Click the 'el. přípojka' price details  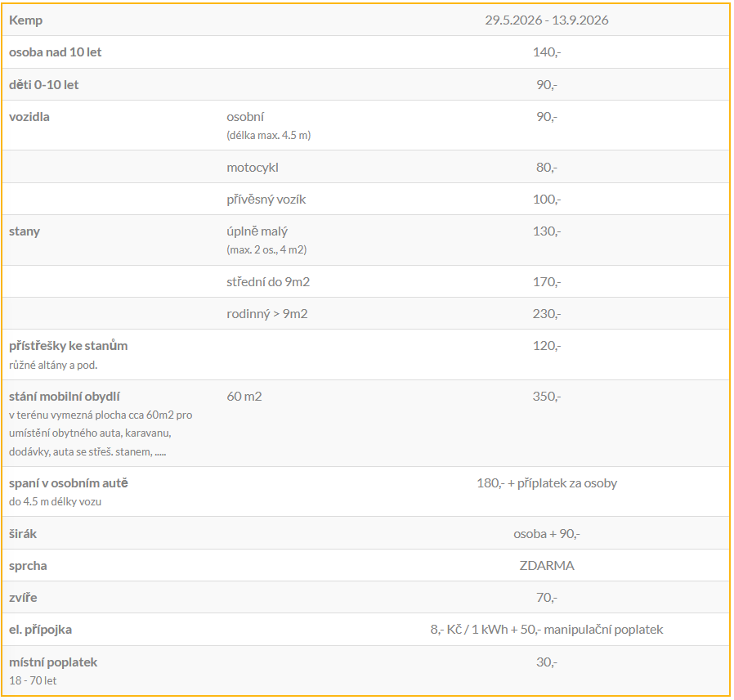coord(546,630)
